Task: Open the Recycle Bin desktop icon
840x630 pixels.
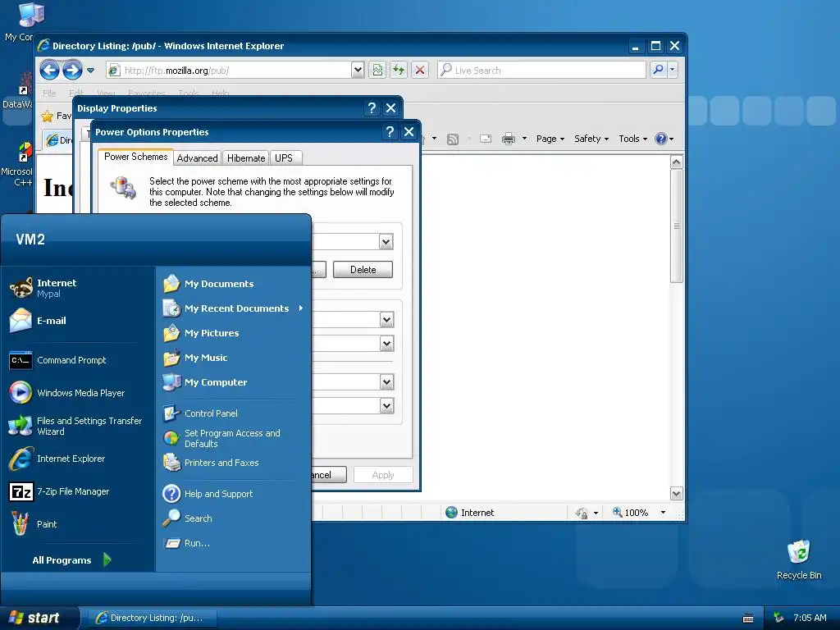Action: click(799, 559)
